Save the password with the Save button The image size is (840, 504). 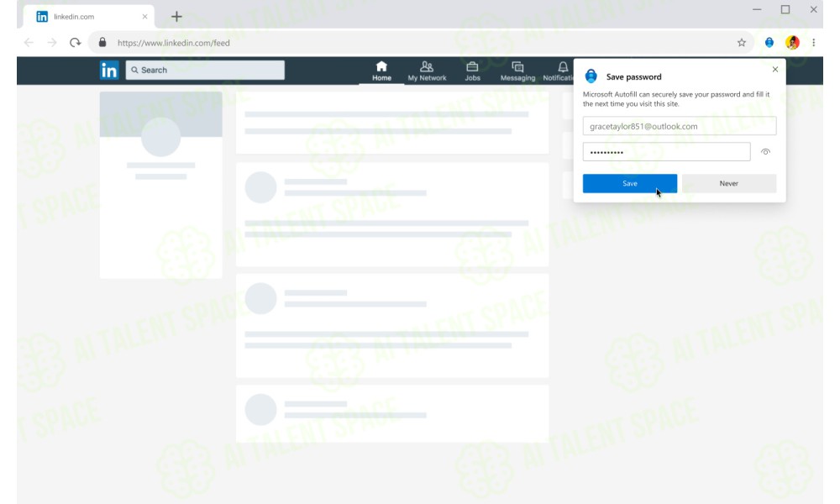(x=630, y=183)
